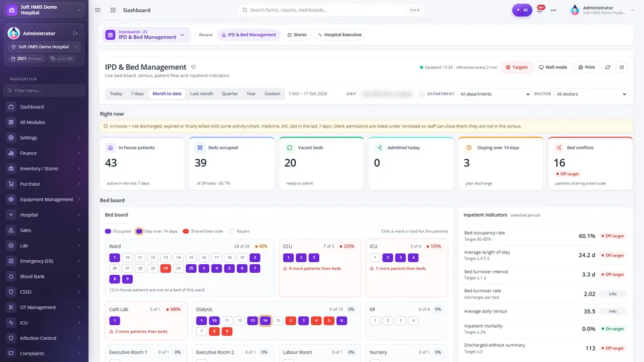Open the CCU ward card header
The height and width of the screenshot is (362, 644).
pos(319,246)
